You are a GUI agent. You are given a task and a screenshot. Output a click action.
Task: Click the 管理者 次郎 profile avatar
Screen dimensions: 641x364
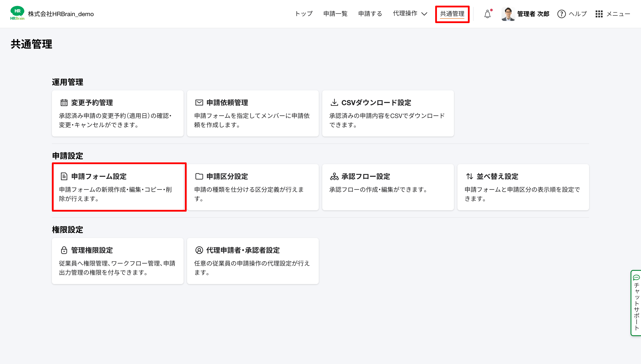508,14
